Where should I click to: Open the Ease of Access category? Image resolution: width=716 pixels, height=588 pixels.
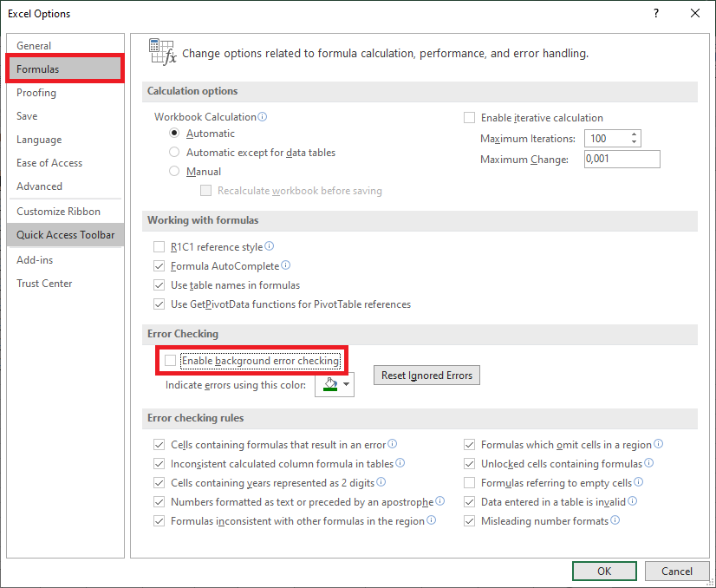point(65,163)
